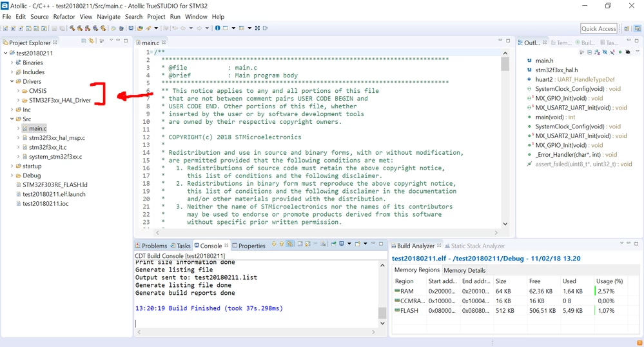
Task: Go to next error in console
Action: (274, 244)
